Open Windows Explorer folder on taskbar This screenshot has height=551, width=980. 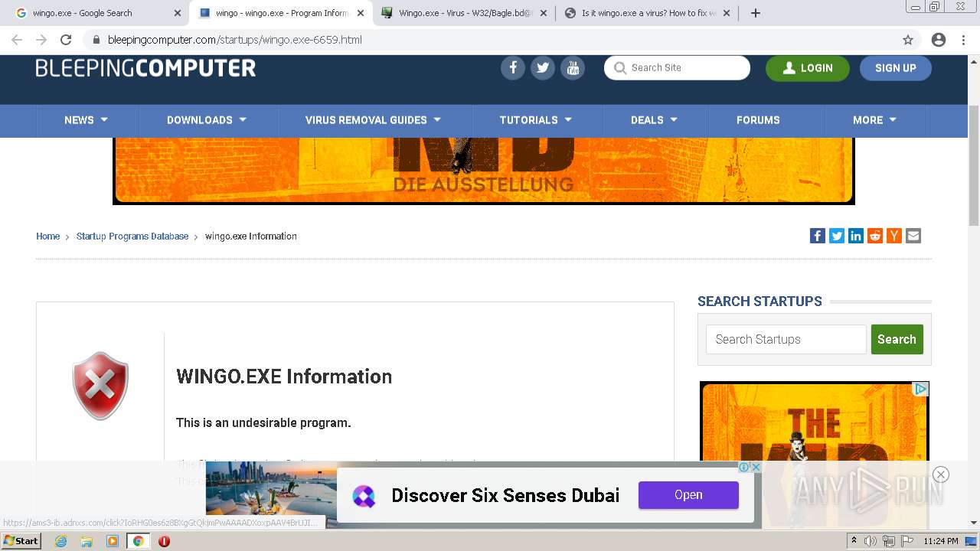point(87,541)
